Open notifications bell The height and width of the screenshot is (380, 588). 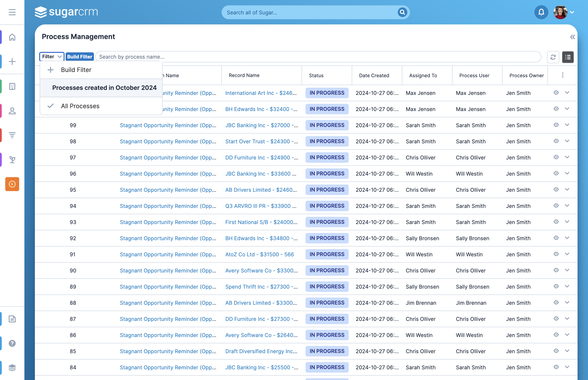[x=541, y=12]
